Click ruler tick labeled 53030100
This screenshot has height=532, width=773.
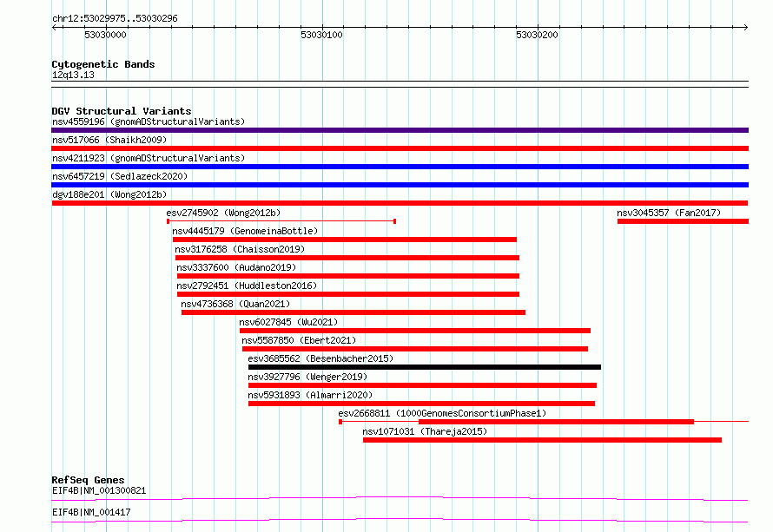(321, 35)
